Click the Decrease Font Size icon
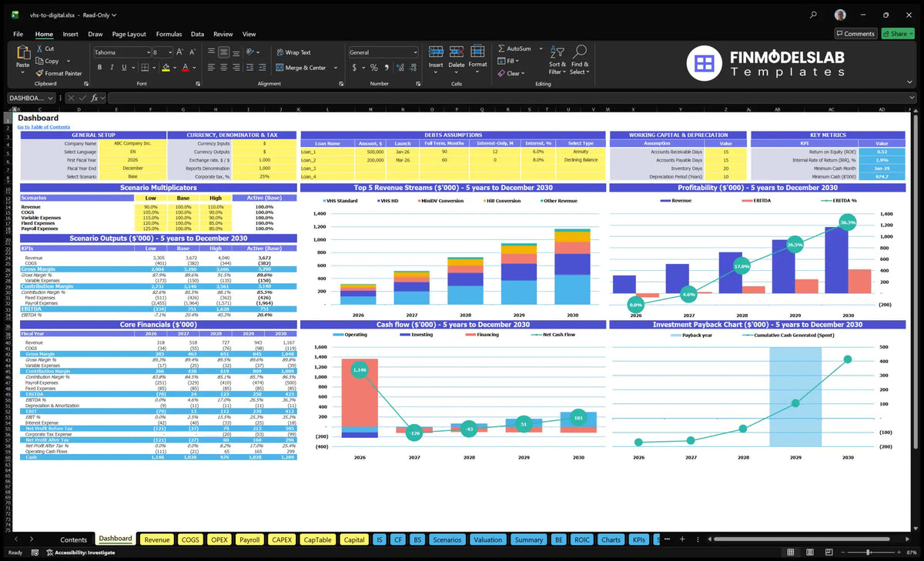Image resolution: width=924 pixels, height=561 pixels. point(192,52)
